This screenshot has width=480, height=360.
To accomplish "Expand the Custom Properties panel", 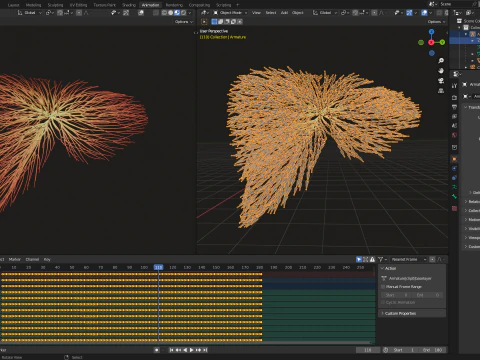I will coord(400,313).
